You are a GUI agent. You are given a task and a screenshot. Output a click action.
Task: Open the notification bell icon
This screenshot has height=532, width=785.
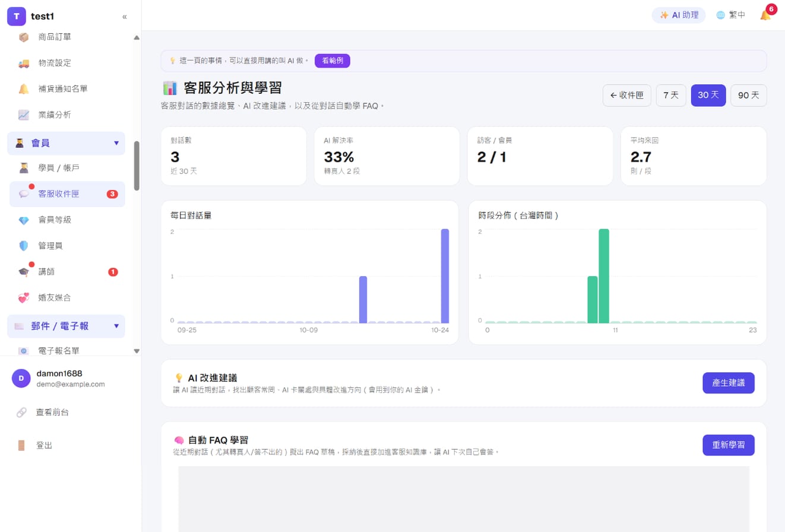pyautogui.click(x=765, y=15)
